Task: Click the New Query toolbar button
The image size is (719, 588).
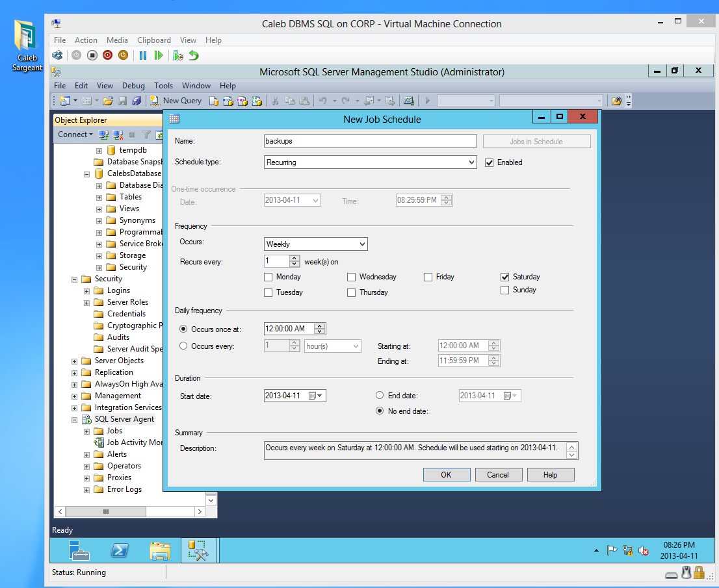Action: pyautogui.click(x=176, y=101)
